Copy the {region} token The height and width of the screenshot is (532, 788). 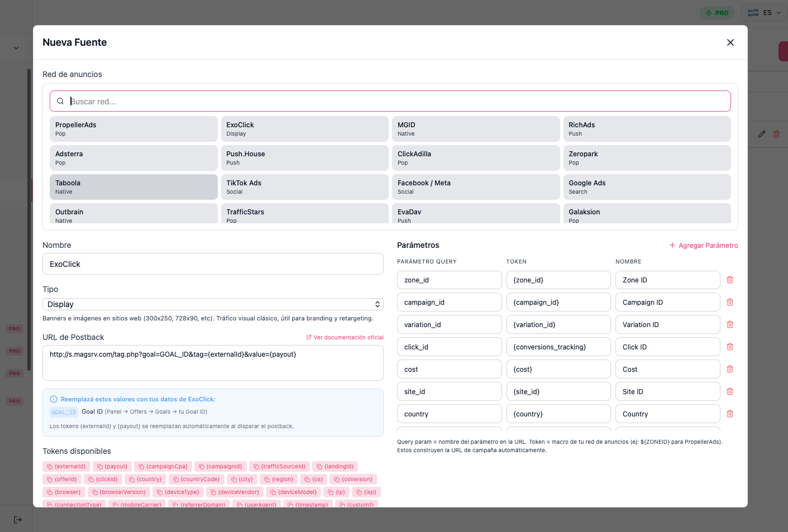pyautogui.click(x=279, y=480)
